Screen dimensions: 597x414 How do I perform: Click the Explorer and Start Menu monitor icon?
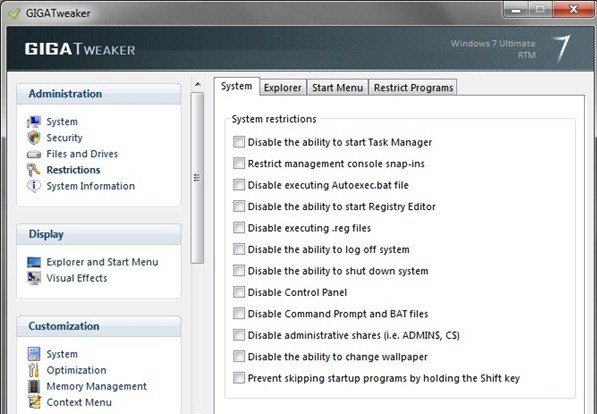[x=34, y=262]
